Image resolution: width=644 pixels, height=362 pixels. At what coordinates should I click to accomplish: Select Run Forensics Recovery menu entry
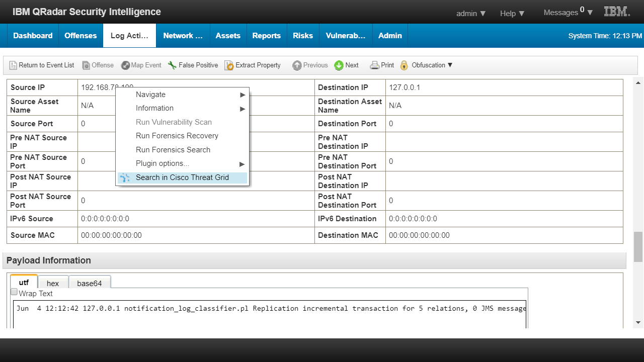(177, 136)
